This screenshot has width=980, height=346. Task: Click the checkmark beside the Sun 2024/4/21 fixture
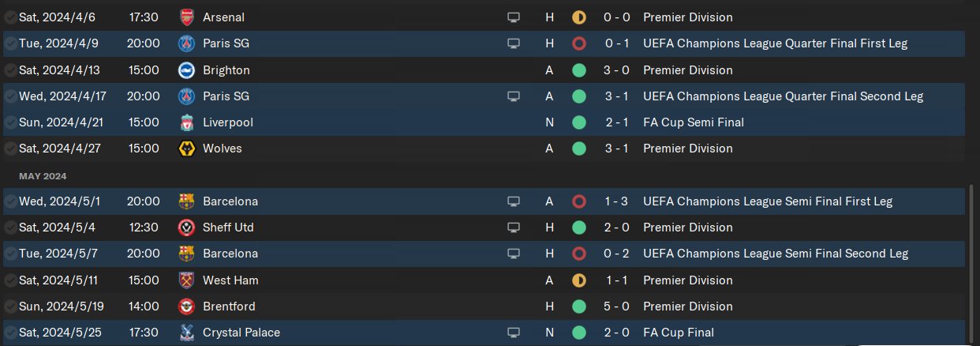click(10, 122)
